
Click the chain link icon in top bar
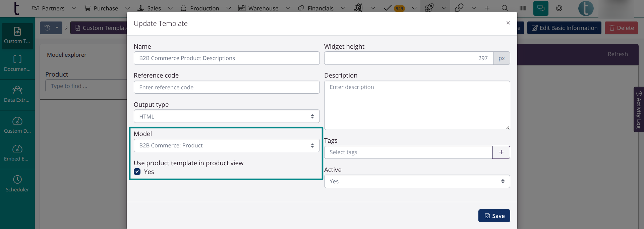pyautogui.click(x=459, y=8)
